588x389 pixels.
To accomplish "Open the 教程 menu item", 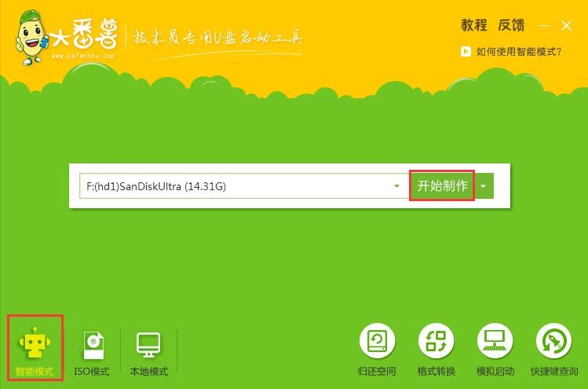I will click(474, 25).
